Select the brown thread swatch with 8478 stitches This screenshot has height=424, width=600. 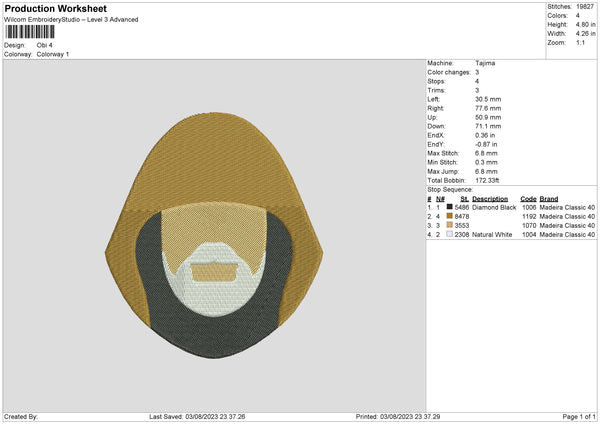449,216
